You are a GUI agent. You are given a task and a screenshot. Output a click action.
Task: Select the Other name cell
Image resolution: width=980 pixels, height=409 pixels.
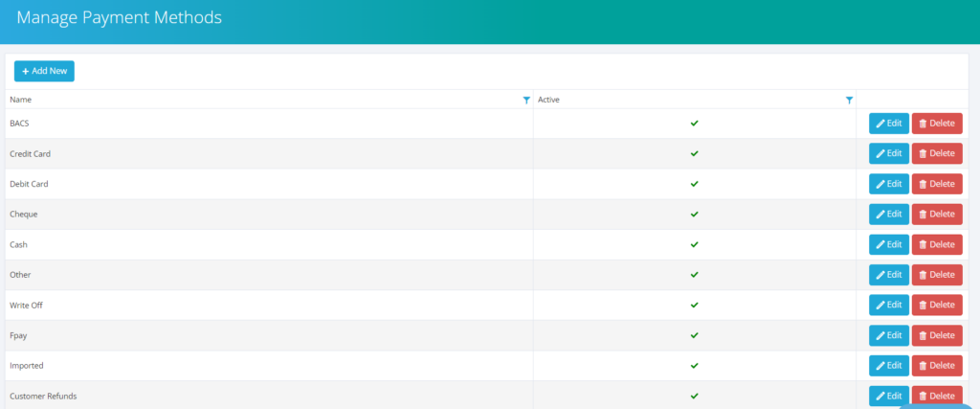point(269,275)
